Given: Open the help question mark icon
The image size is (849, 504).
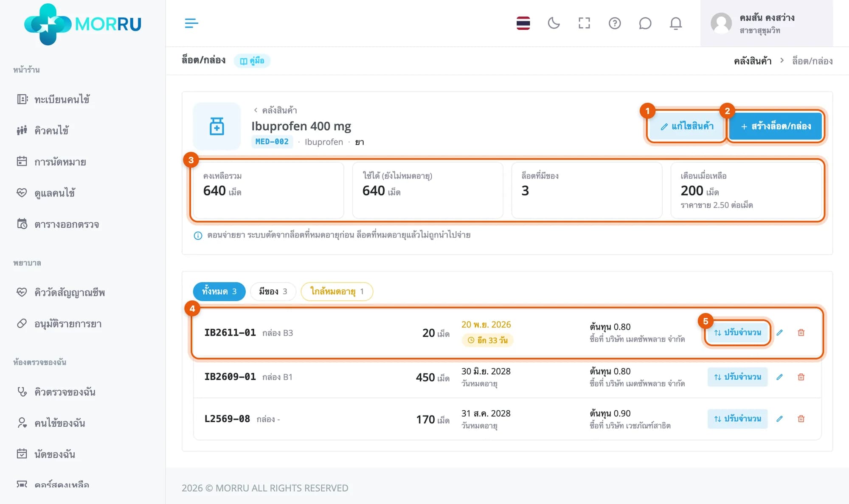Looking at the screenshot, I should [615, 23].
